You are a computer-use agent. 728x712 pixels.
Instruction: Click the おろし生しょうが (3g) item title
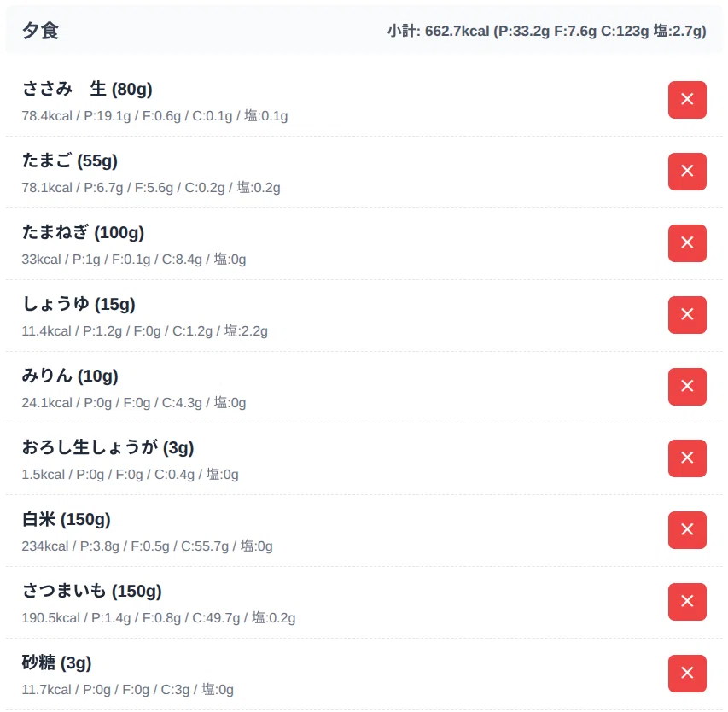tap(108, 447)
